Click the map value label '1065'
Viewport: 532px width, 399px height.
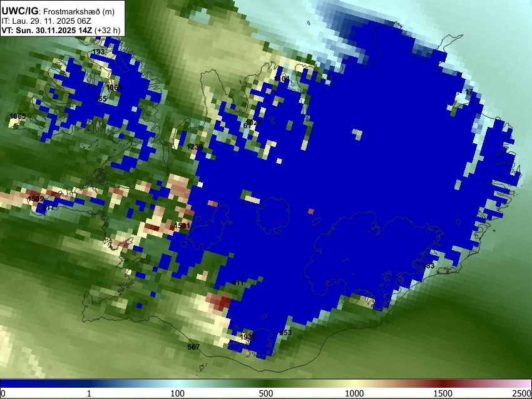[x=18, y=116]
